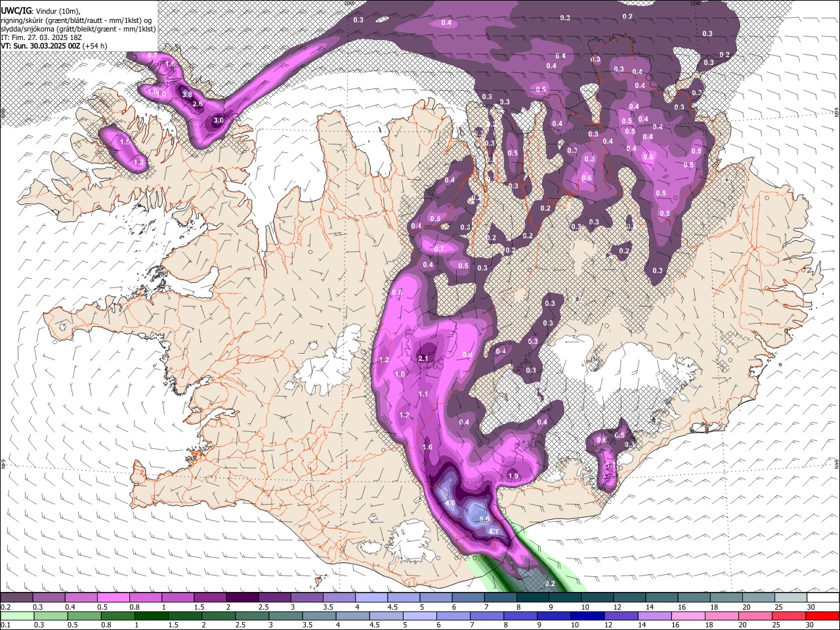
Task: Select the lower legend darkest green 1 swatch
Action: click(x=152, y=616)
